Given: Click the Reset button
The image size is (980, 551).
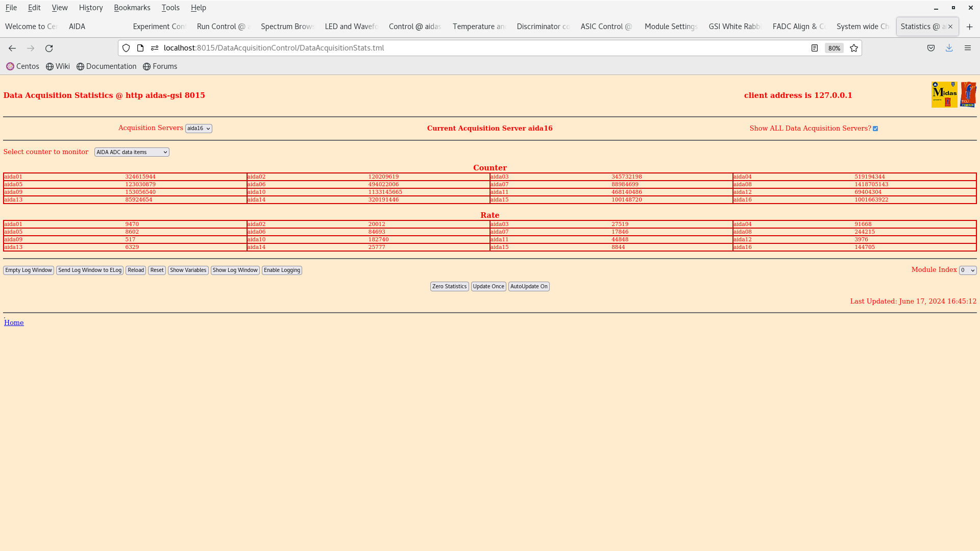Looking at the screenshot, I should pos(156,270).
